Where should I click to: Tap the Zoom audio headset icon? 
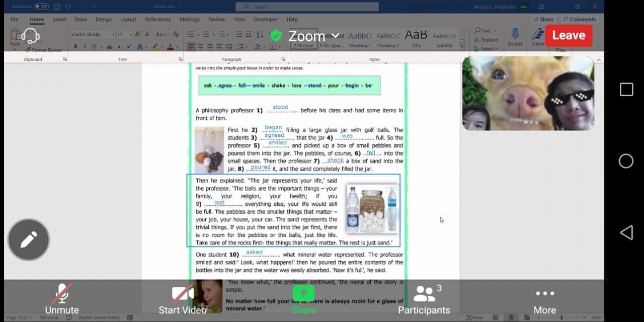tap(31, 36)
